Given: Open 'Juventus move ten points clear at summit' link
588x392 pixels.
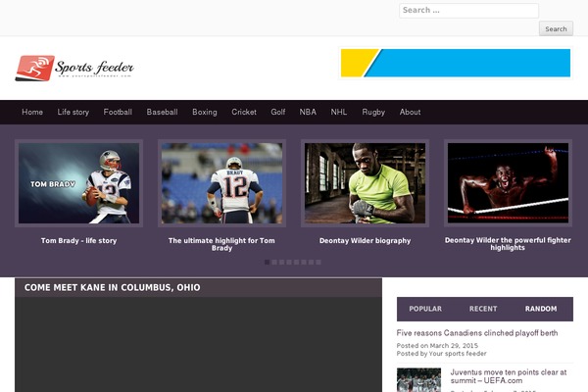Looking at the screenshot, I should 509,376.
